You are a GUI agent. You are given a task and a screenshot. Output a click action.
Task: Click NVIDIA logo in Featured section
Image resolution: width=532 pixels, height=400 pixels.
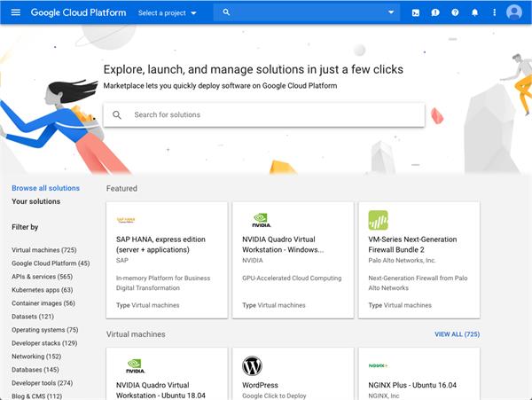tap(262, 220)
